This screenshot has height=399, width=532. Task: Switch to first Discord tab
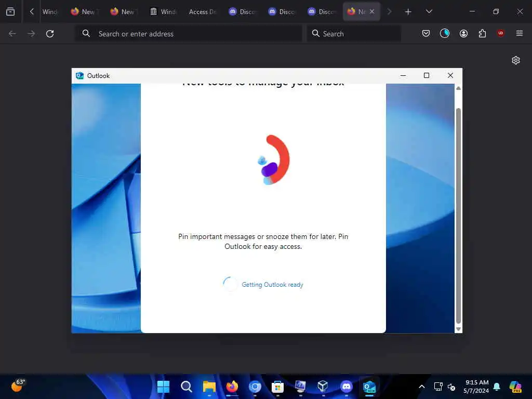coord(243,11)
